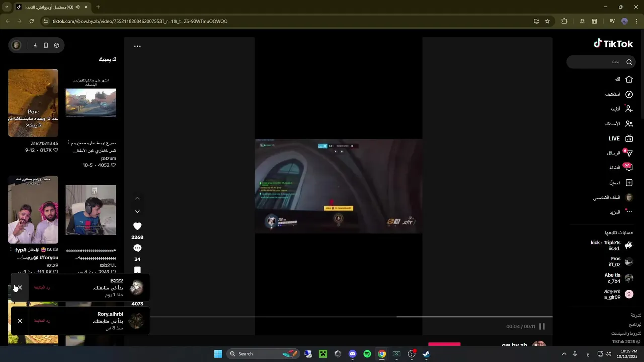The width and height of the screenshot is (644, 362).
Task: Go to next video with down chevron
Action: 137,212
